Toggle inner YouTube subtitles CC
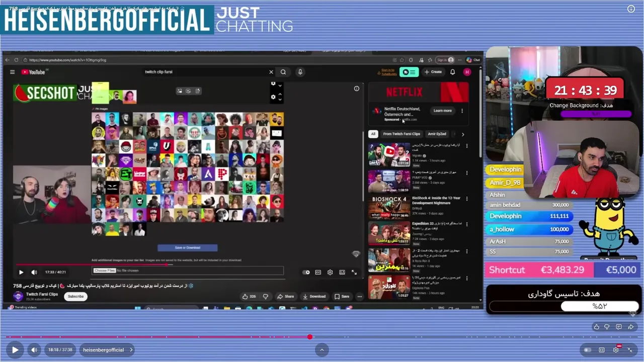644x362 pixels. coord(318,272)
